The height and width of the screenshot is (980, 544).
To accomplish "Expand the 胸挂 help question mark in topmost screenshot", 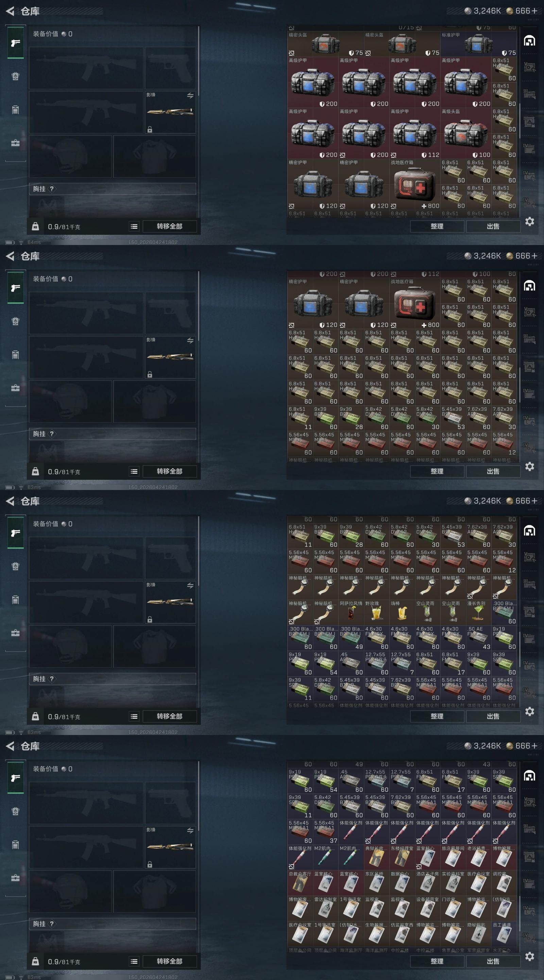I will [52, 189].
